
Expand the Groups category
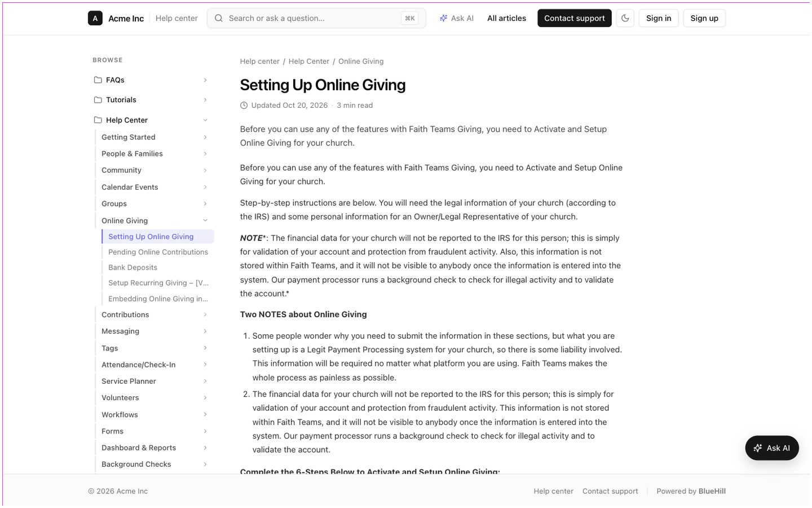[x=155, y=204]
